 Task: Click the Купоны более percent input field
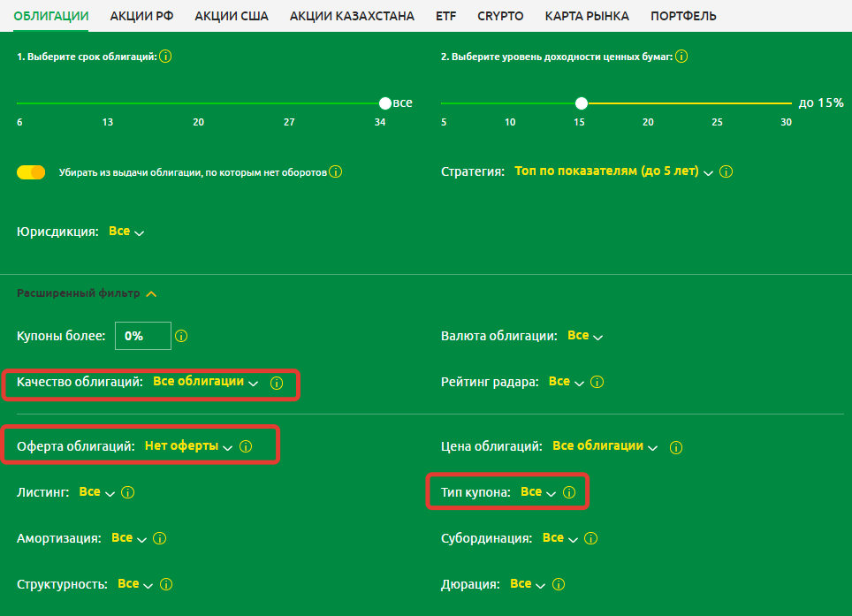tap(142, 336)
